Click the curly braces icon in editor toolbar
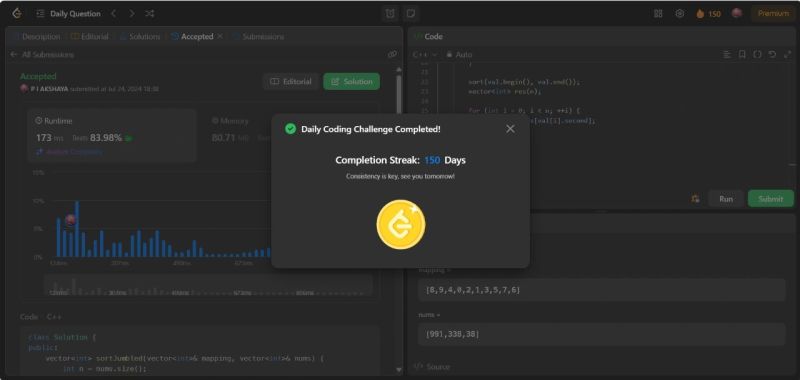Viewport: 800px width, 380px height. (758, 55)
